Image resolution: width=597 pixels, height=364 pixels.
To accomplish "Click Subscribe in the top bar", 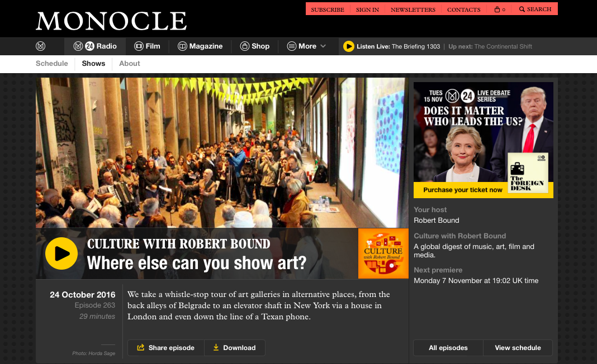I will [x=328, y=9].
